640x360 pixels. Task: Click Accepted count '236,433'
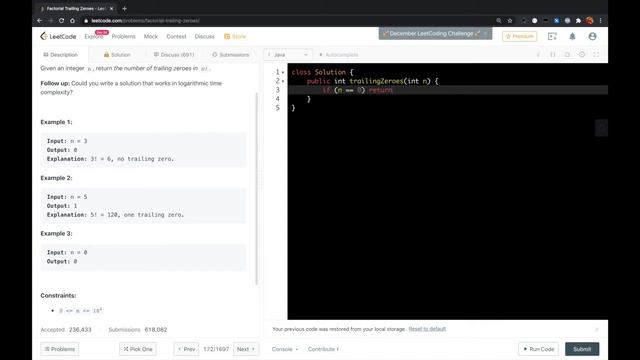[x=80, y=329]
